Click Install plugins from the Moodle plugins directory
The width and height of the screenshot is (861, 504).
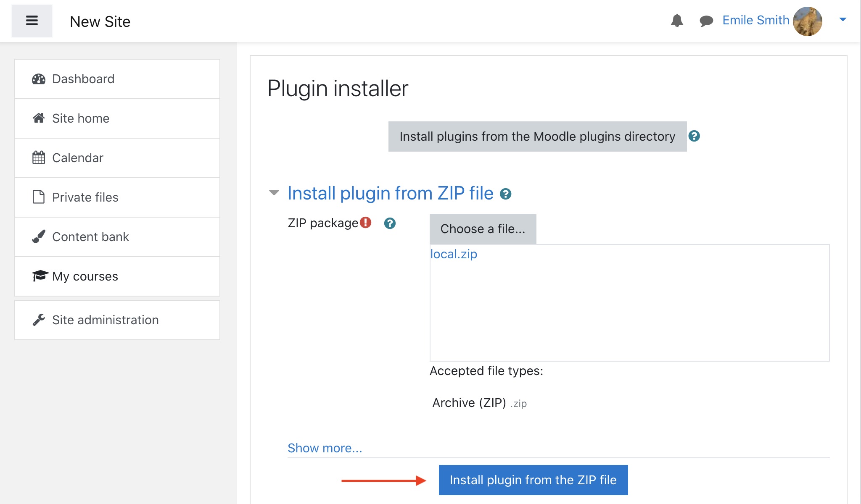[x=537, y=136]
